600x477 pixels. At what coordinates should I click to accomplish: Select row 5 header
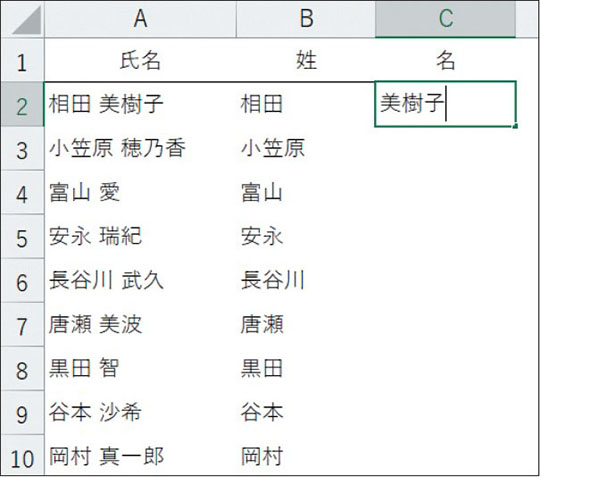tap(23, 236)
